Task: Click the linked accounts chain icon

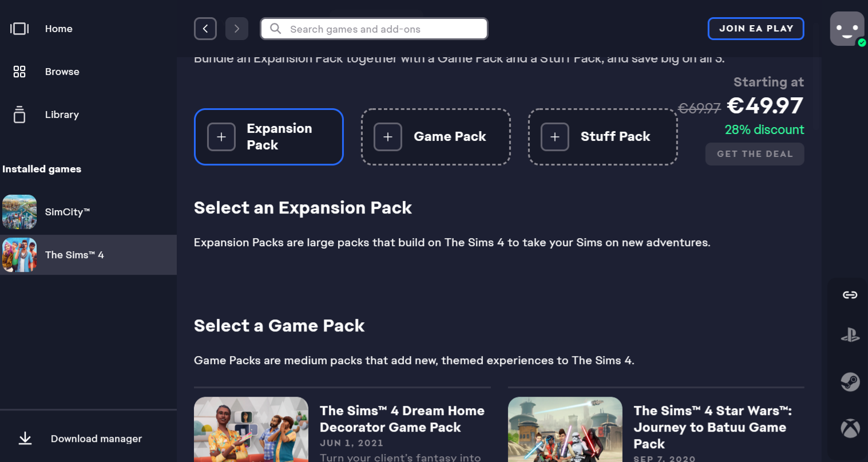Action: click(850, 295)
